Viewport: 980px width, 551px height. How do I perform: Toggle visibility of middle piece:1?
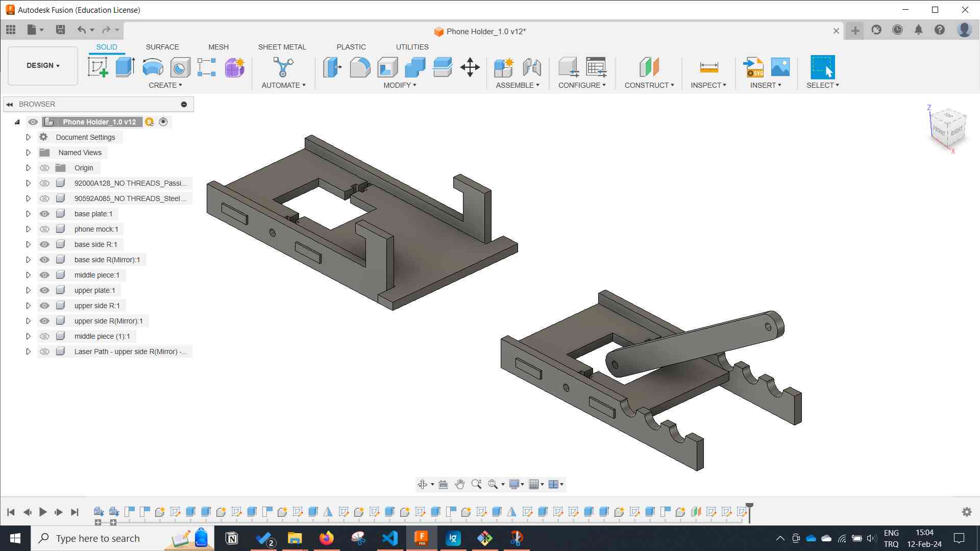(45, 275)
